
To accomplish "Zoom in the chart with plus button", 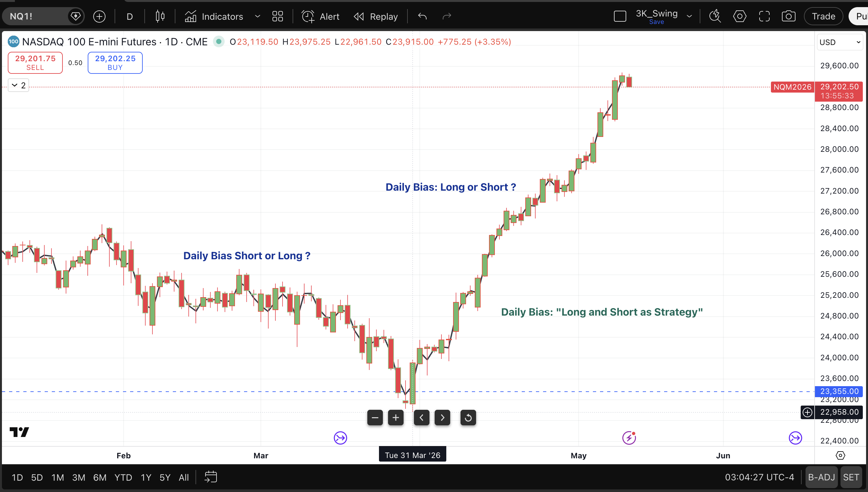I will 396,418.
